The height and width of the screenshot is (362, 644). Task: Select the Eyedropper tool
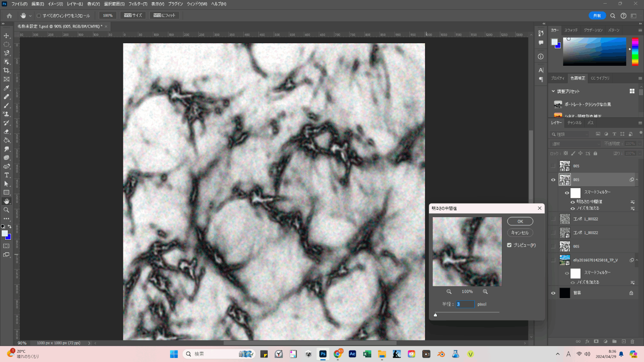(x=6, y=88)
